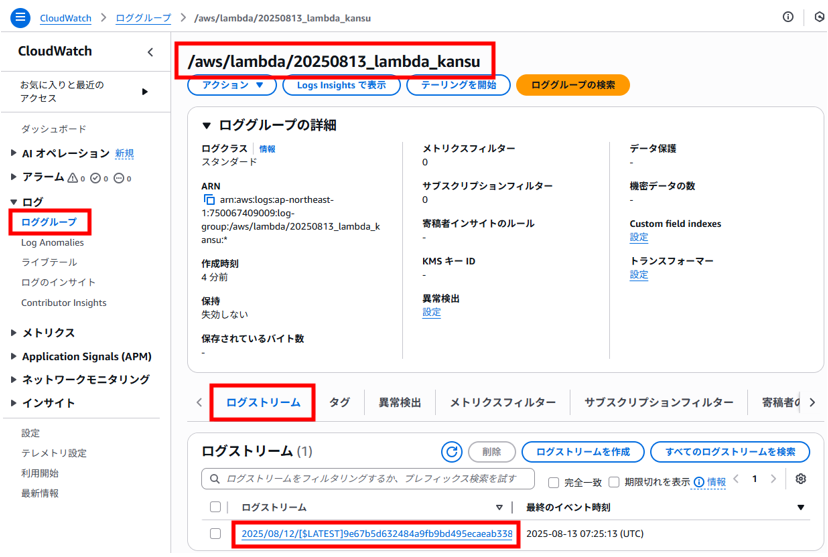Screen dimensions: 828x557
Task: Refresh the log streams list
Action: [451, 451]
